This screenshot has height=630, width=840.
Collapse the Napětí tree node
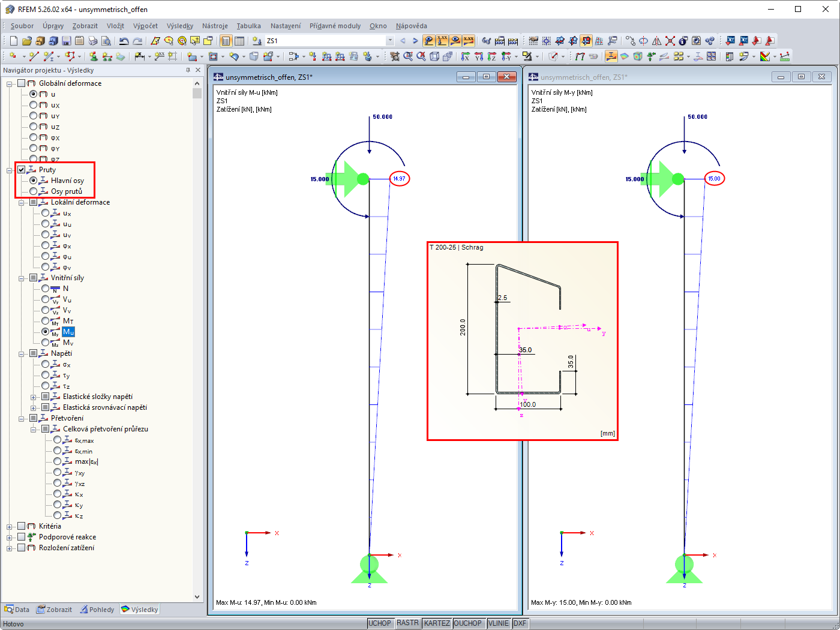pos(22,353)
